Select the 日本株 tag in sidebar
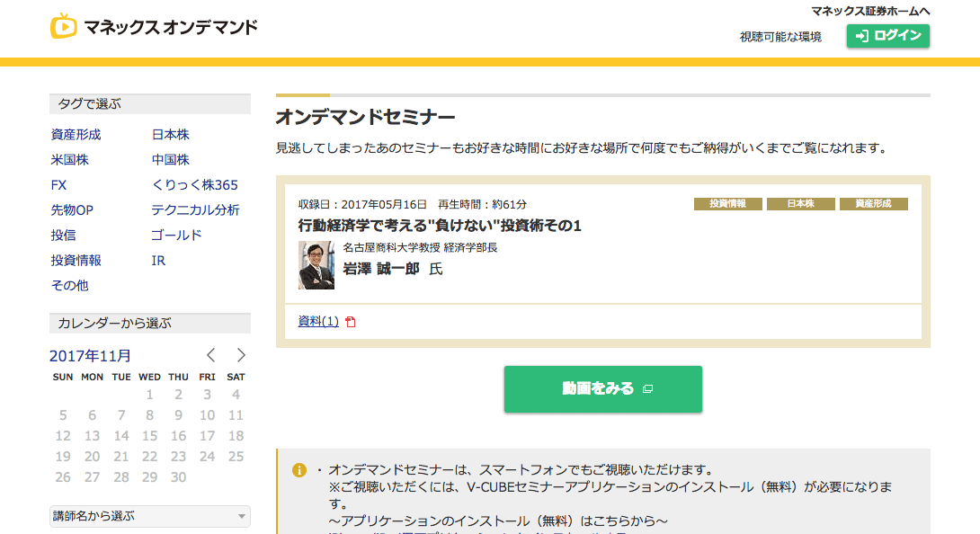Screen dimensions: 980x534 170,135
